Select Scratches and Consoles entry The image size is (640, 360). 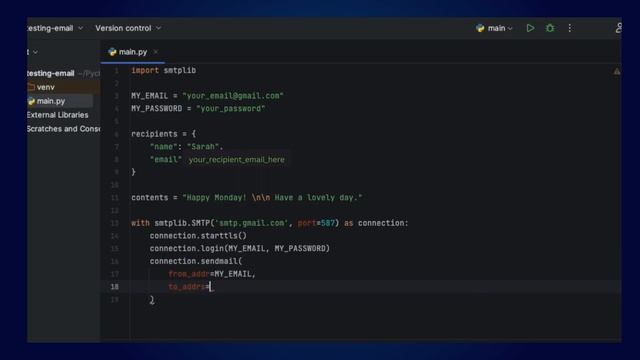tap(63, 129)
